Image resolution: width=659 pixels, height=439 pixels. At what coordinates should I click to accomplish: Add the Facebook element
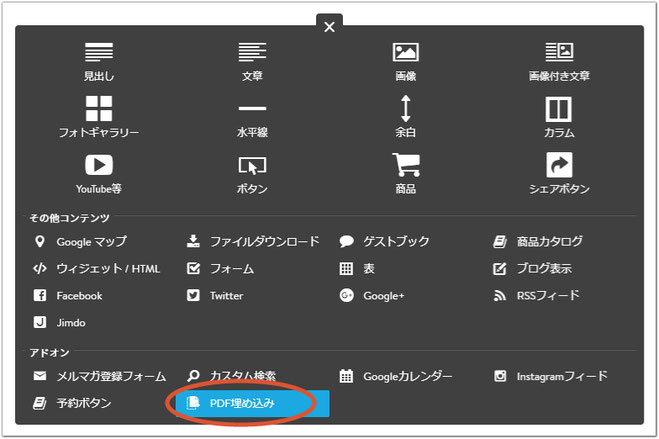(68, 296)
